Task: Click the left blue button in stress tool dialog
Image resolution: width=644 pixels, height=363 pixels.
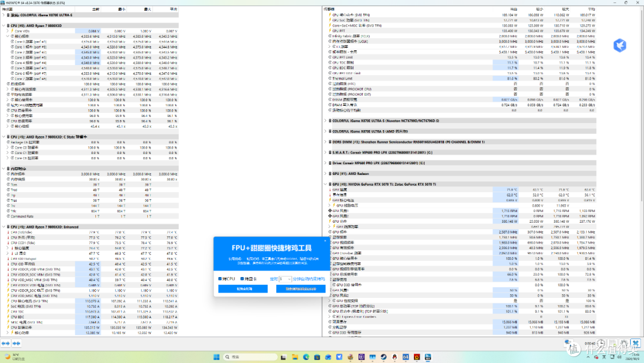Action: (x=243, y=289)
